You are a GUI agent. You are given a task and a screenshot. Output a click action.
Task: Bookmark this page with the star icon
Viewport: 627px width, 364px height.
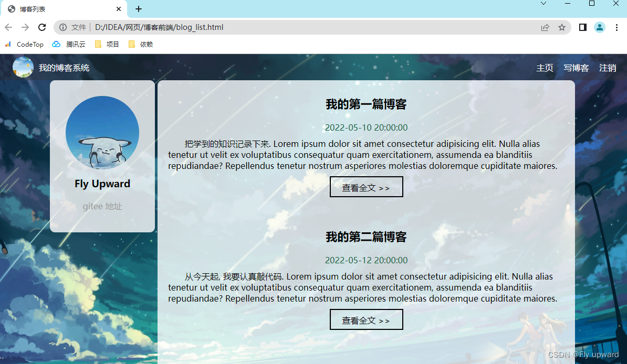[562, 27]
